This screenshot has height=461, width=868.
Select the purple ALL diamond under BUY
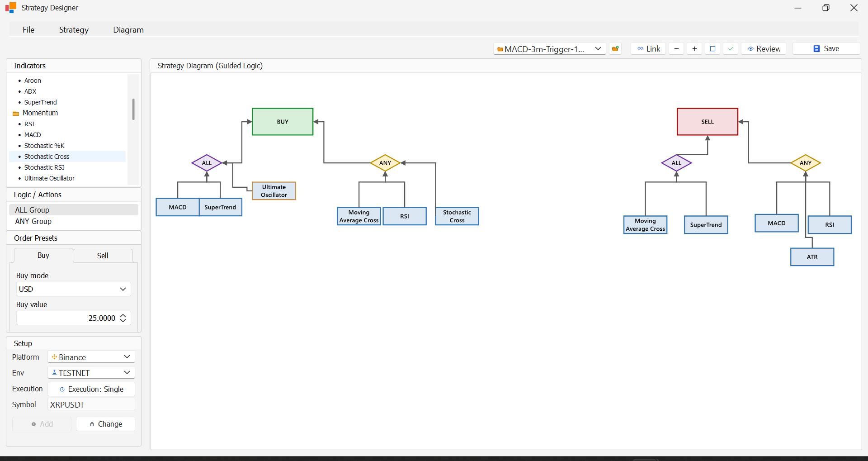(207, 163)
